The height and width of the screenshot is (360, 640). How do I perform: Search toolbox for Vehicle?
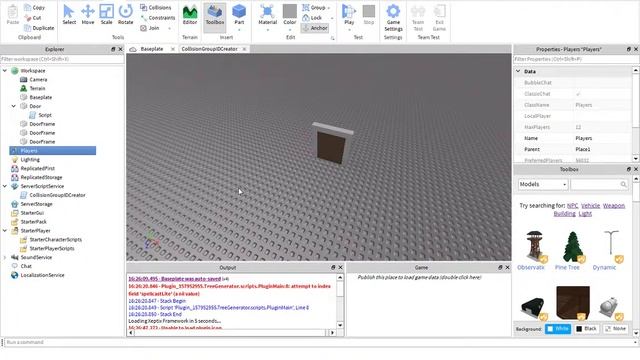click(590, 206)
